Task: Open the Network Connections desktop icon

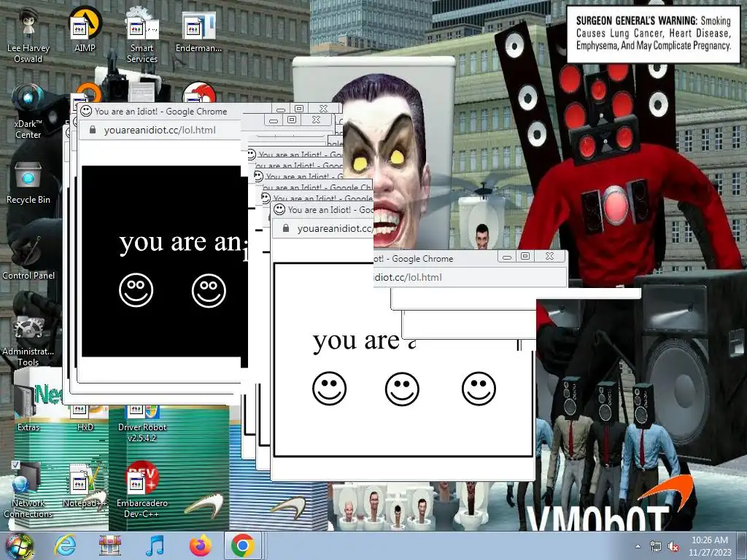Action: click(28, 489)
